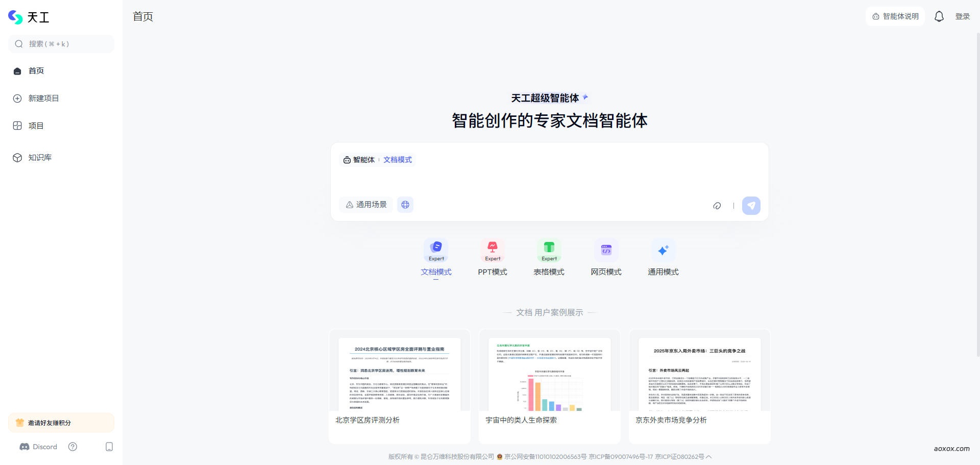The width and height of the screenshot is (980, 465).
Task: Open the 项目 sidebar section
Action: click(x=61, y=126)
